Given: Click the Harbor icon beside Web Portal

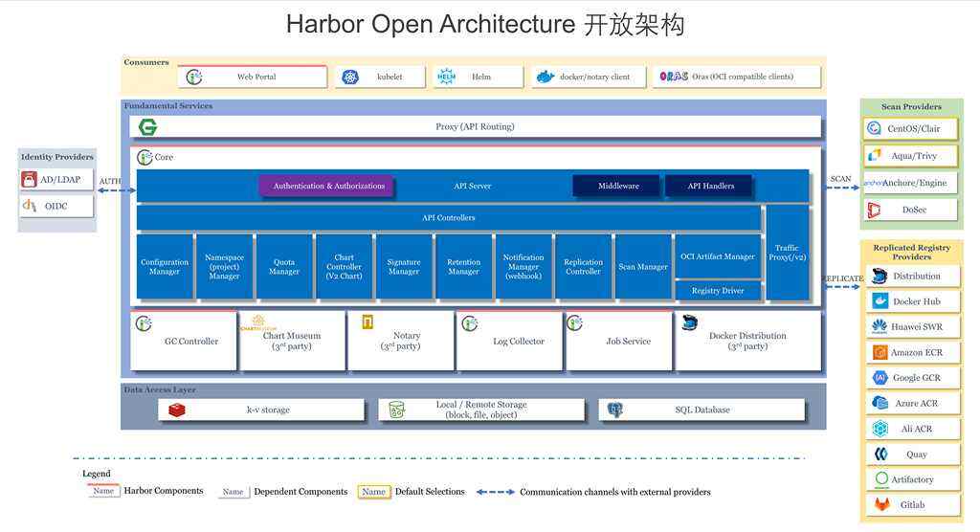Looking at the screenshot, I should [193, 77].
